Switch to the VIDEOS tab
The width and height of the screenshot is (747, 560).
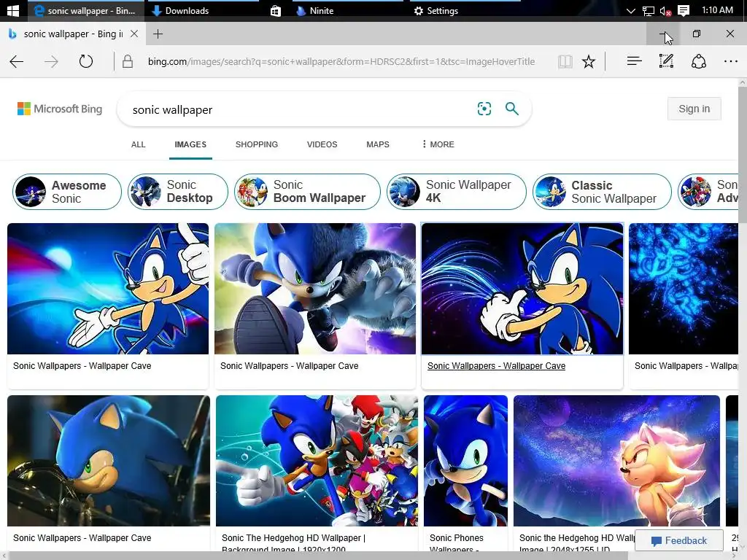click(x=322, y=144)
